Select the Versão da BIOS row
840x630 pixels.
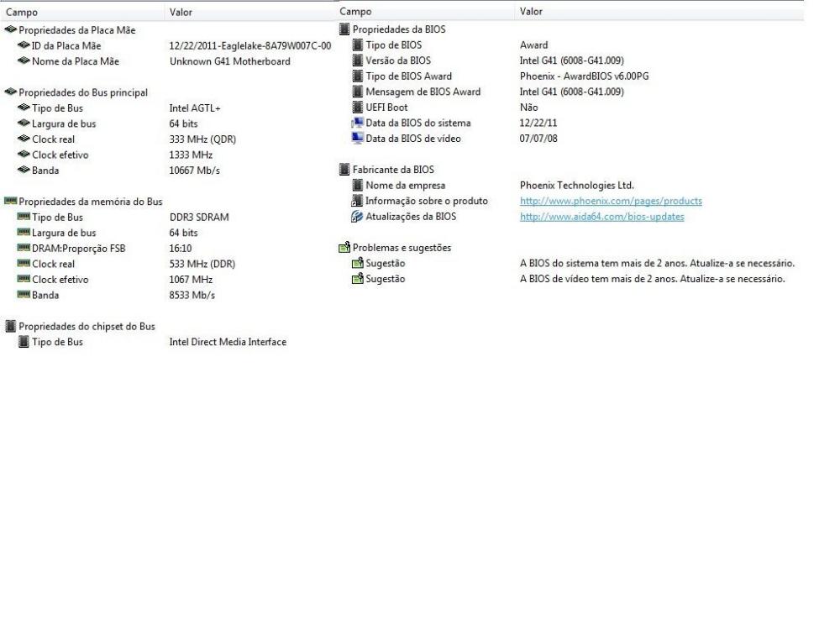397,60
